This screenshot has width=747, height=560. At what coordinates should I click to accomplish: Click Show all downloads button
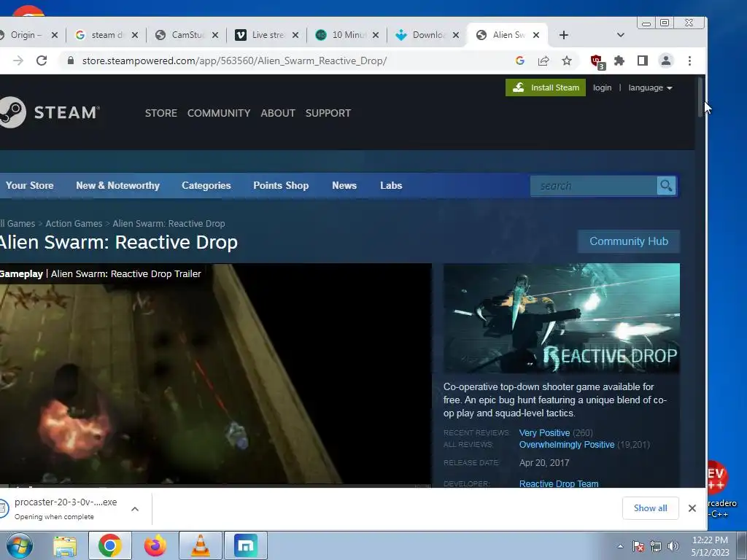[650, 508]
